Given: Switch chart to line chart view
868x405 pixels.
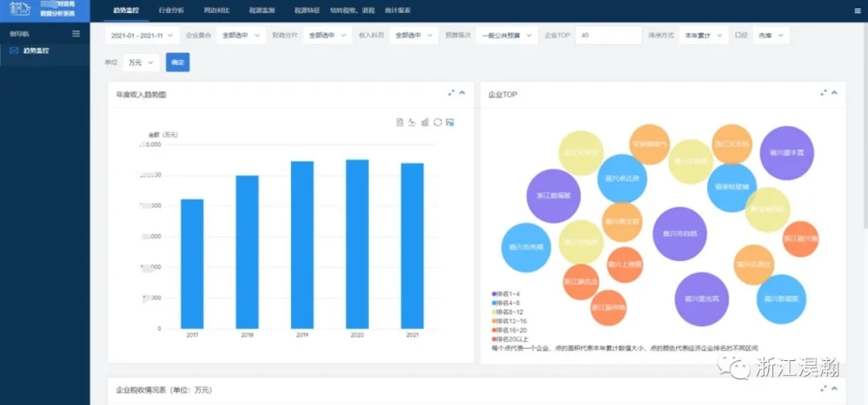Looking at the screenshot, I should (412, 122).
